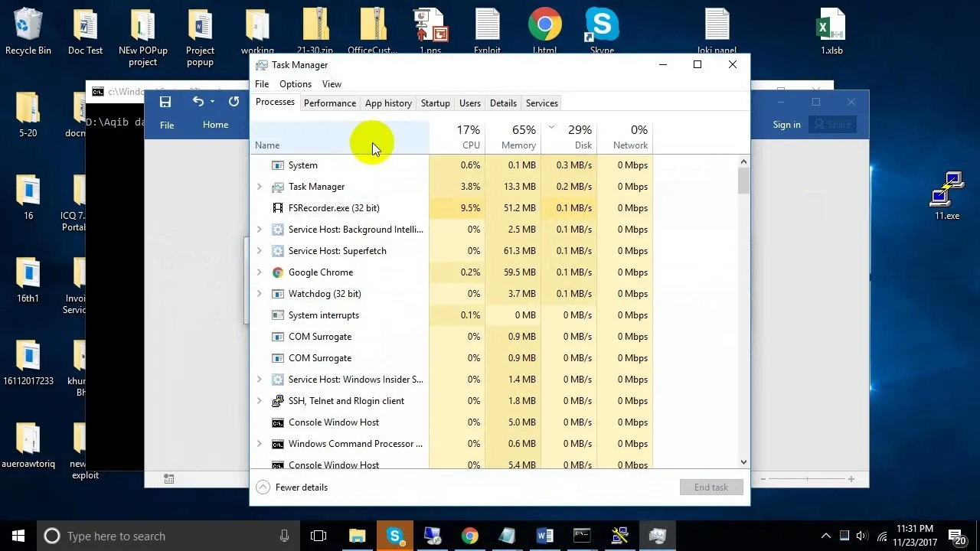Viewport: 980px width, 551px height.
Task: Expand Windows Command Processor row
Action: click(259, 444)
